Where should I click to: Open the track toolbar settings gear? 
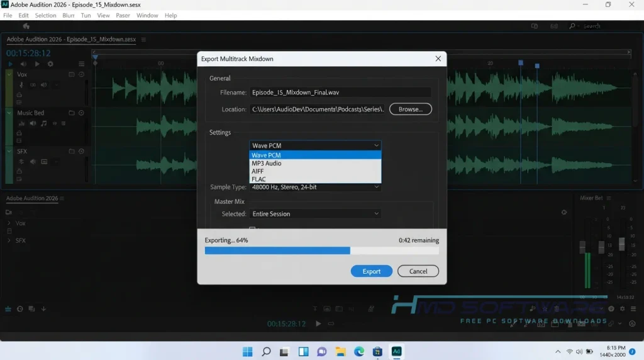tap(50, 64)
